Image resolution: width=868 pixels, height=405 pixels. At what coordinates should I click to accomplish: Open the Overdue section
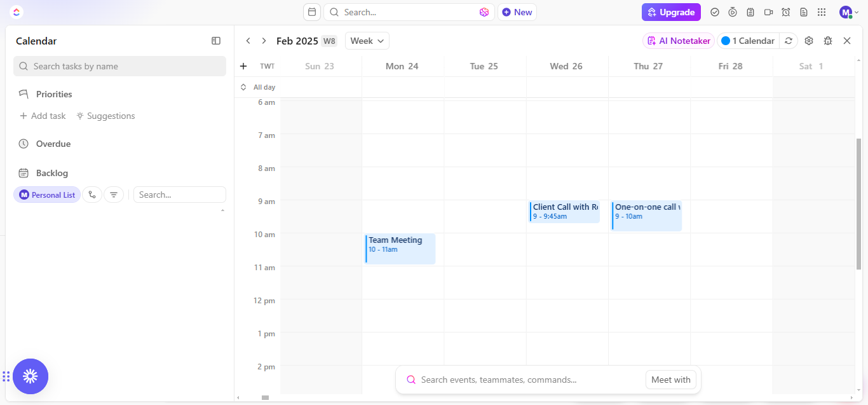(x=53, y=144)
